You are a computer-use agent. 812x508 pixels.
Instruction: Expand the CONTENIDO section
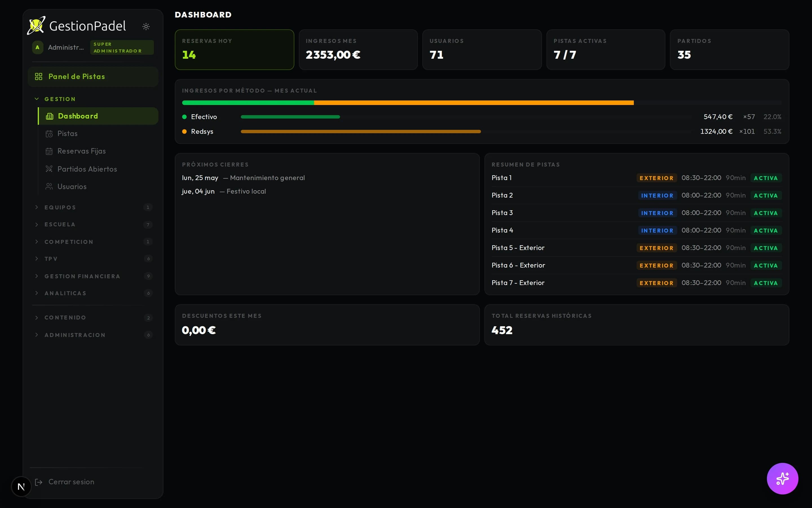click(x=93, y=318)
